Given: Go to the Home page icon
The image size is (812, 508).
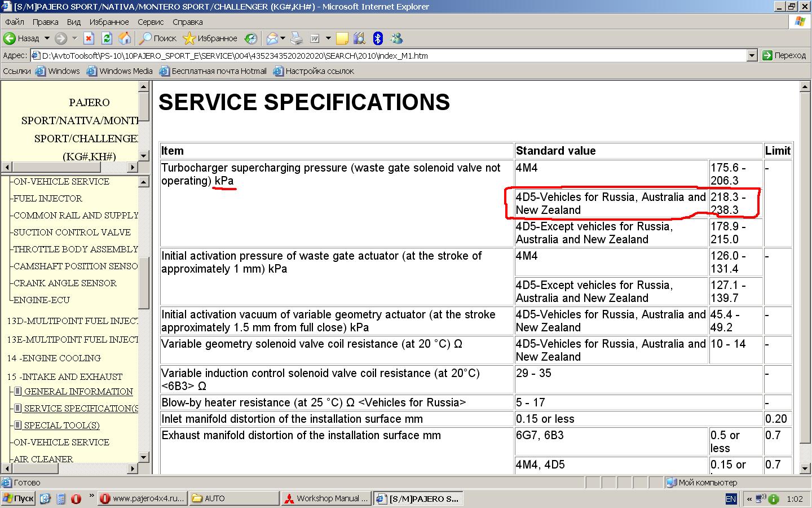Looking at the screenshot, I should (x=125, y=38).
